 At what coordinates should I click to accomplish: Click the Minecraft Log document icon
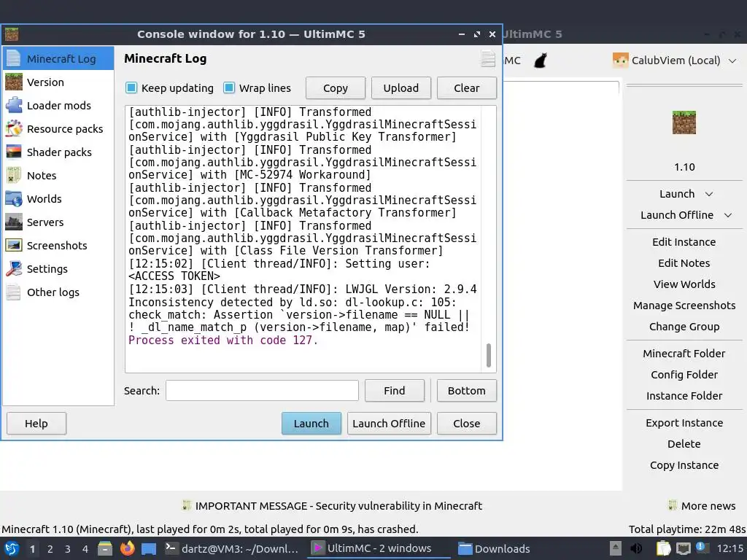coord(14,58)
